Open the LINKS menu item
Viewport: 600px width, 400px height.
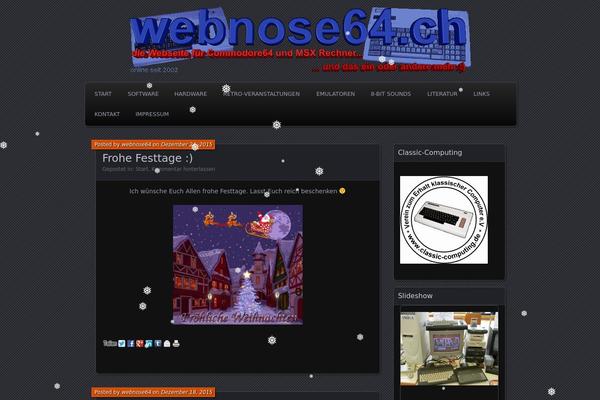coord(481,94)
